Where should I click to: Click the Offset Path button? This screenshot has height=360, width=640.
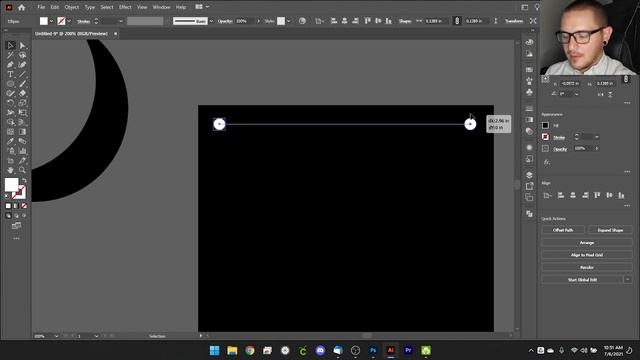click(x=563, y=230)
